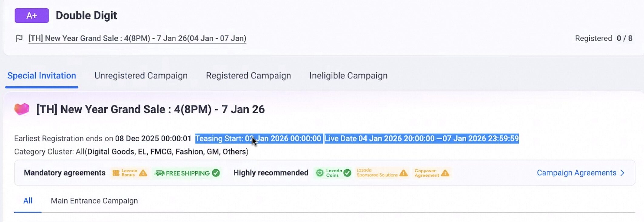Click the Lazada Bonus ticket icon
Viewport: 644px width, 222px height.
pyautogui.click(x=116, y=173)
